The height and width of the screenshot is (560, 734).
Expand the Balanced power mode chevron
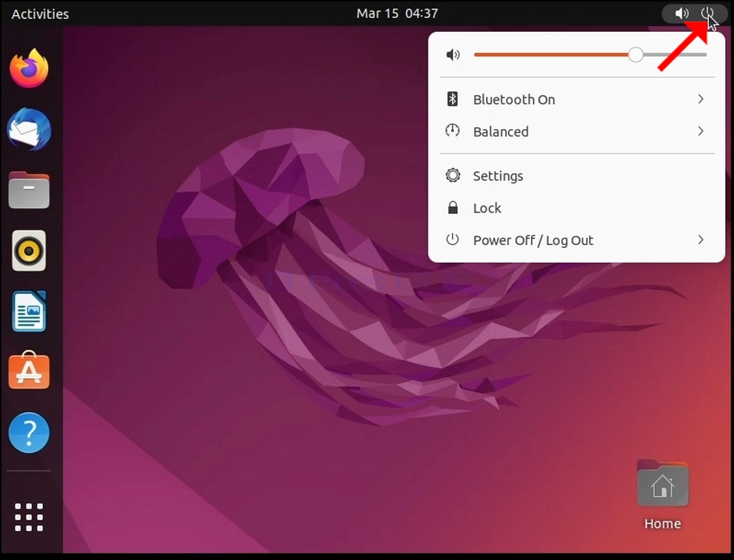[701, 131]
